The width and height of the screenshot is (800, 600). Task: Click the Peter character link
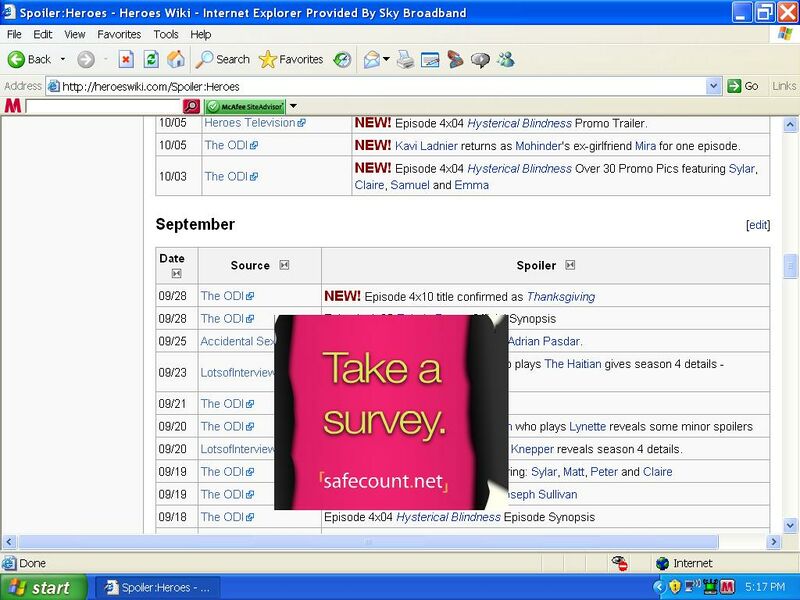click(x=604, y=472)
